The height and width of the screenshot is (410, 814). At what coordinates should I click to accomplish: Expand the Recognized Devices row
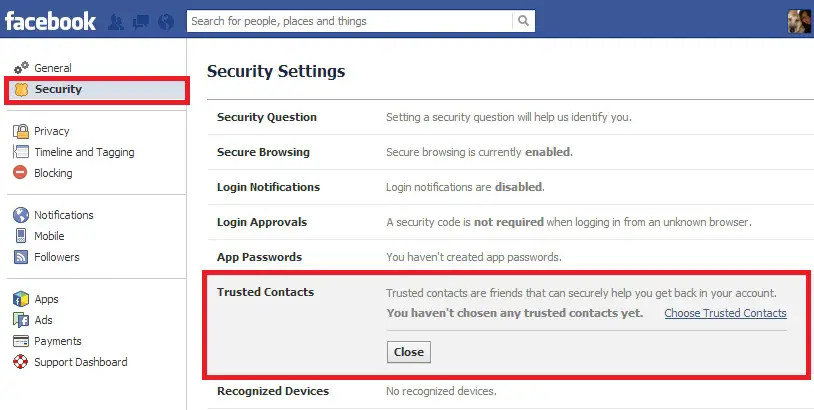tap(510, 391)
